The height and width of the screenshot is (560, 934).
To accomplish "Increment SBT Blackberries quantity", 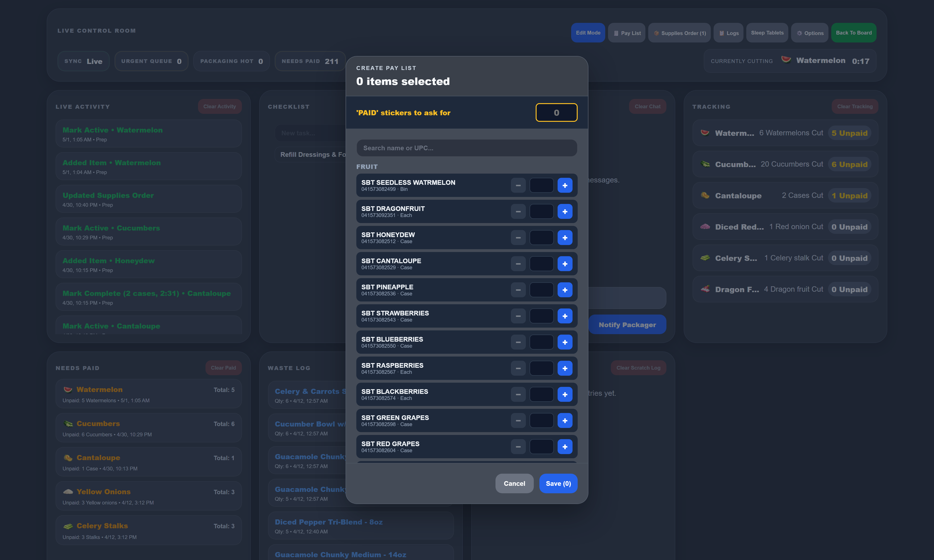I will (x=565, y=394).
